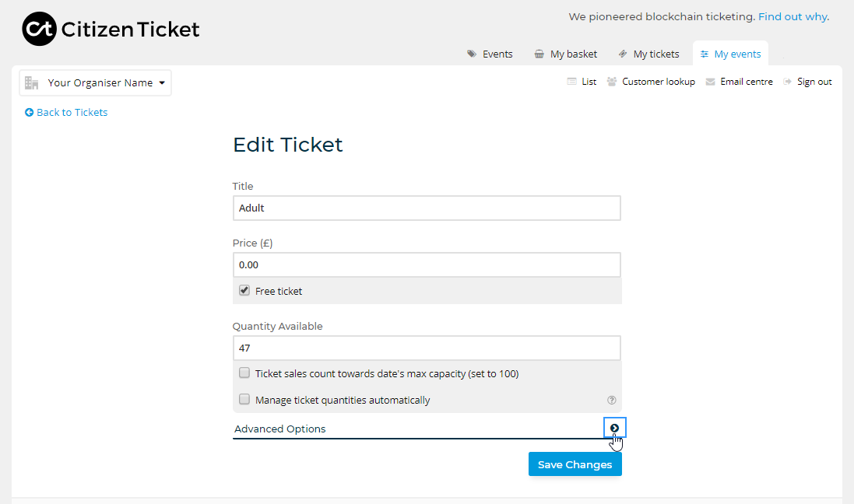Open the Find out why link

[x=792, y=16]
